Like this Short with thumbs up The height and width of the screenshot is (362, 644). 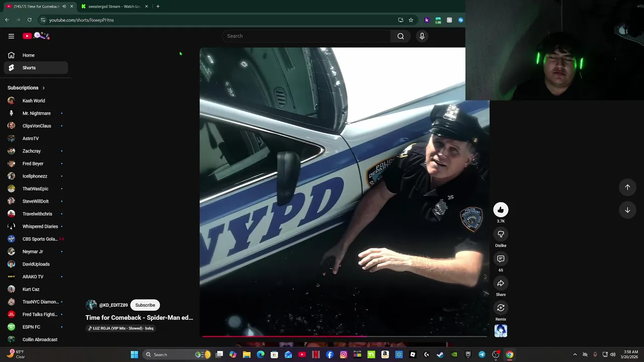[501, 210]
